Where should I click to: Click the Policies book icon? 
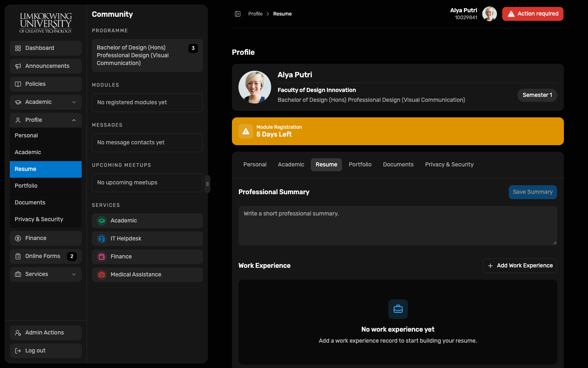(x=18, y=84)
